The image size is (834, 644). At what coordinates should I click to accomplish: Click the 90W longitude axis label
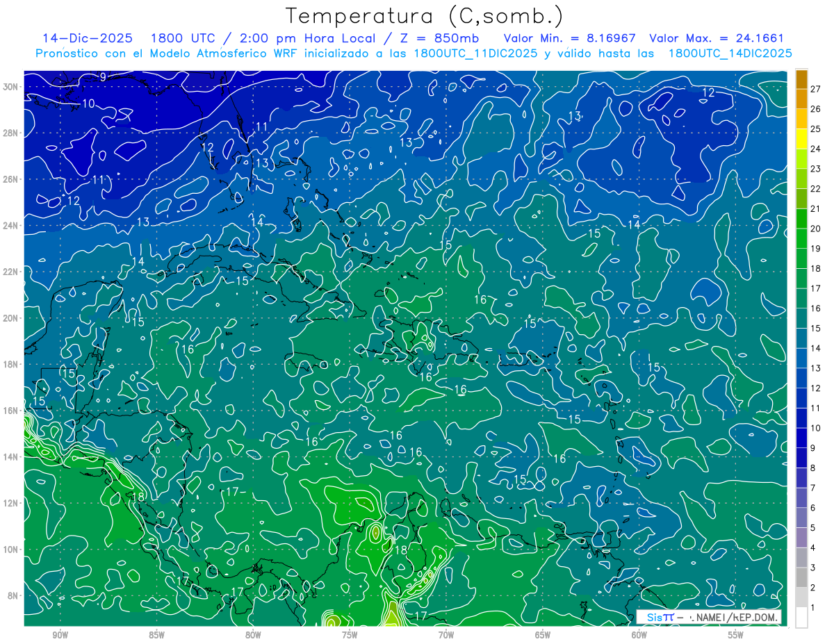tap(60, 635)
